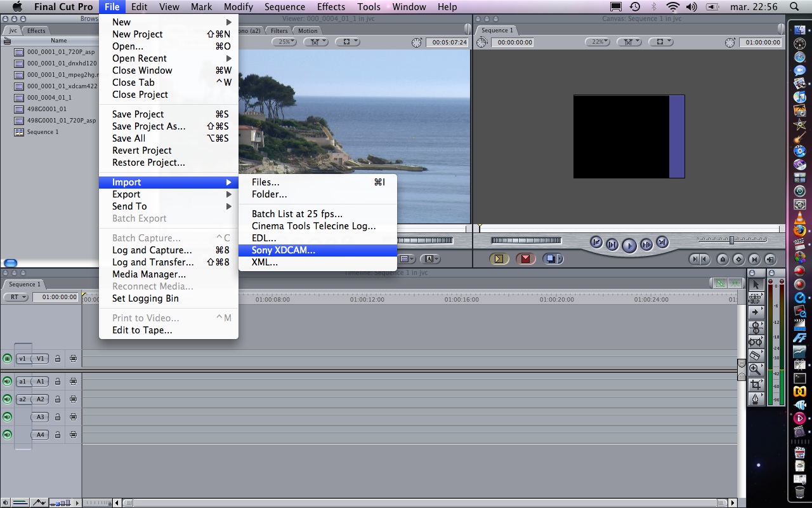Switch to the Effects tab in the Browser
Viewport: 812px width, 508px height.
36,30
